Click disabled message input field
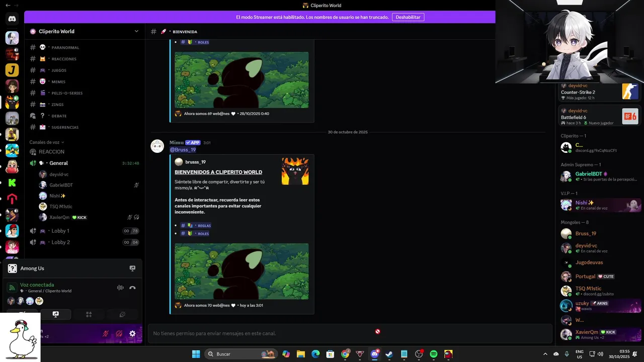644x362 pixels. click(350, 333)
